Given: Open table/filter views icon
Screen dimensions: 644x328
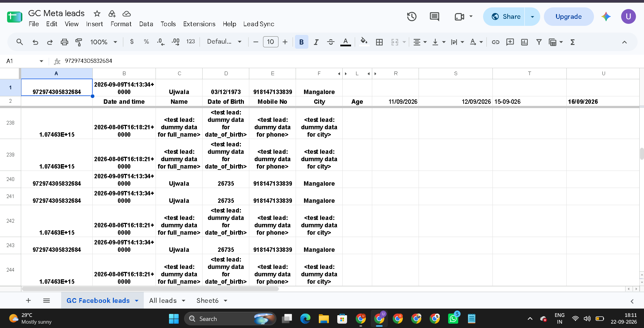Looking at the screenshot, I should 553,42.
